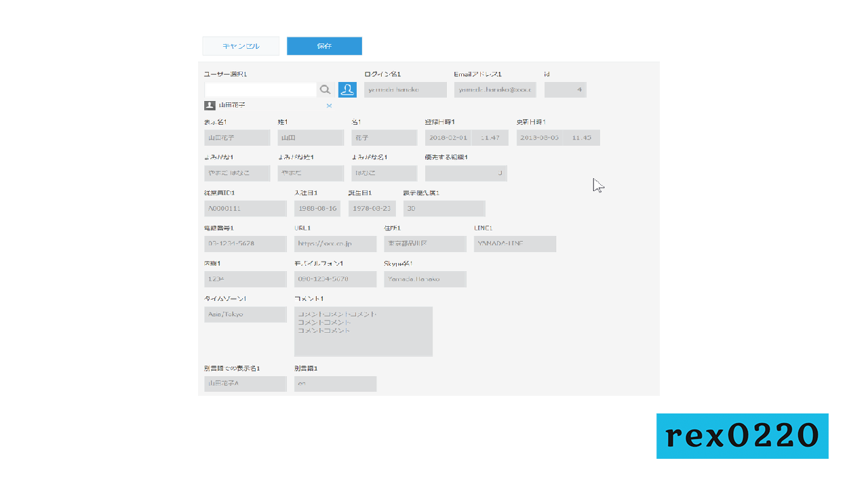The height and width of the screenshot is (488, 868).
Task: Click the magnifier search icon in ユーザー選択1
Action: (325, 89)
